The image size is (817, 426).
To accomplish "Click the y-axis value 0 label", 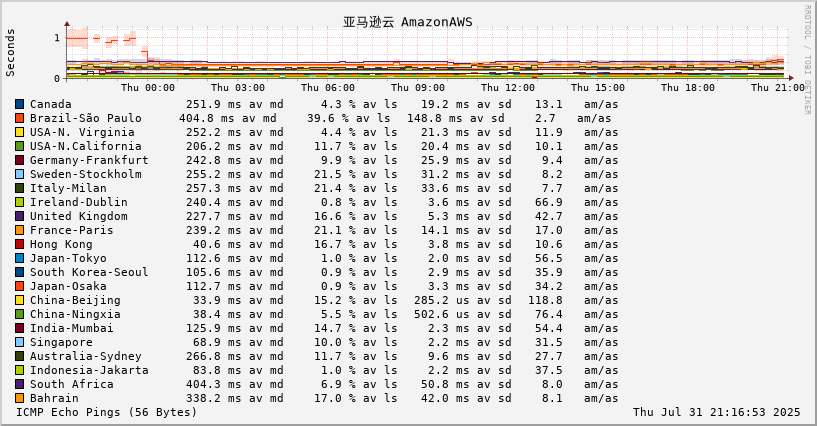I will click(57, 79).
